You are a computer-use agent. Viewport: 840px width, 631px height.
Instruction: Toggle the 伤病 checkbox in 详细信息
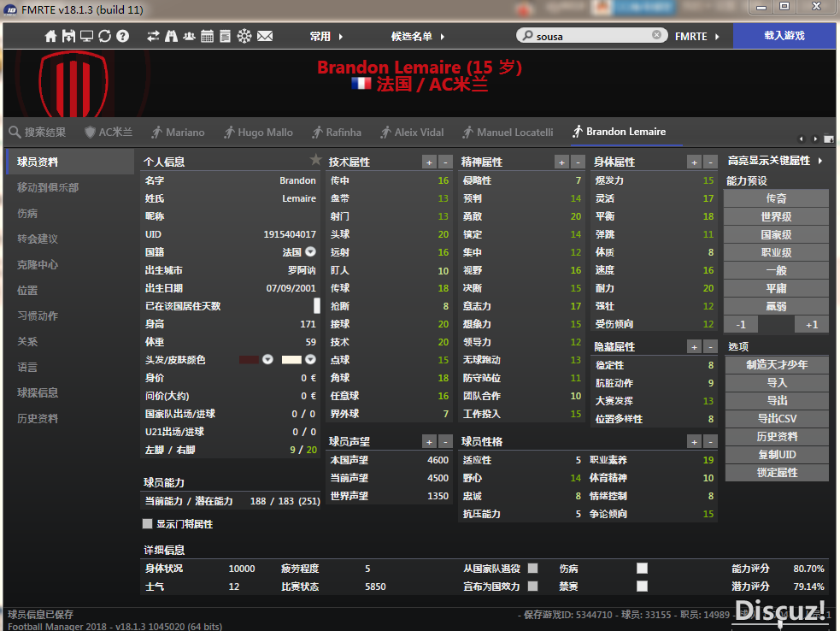643,569
